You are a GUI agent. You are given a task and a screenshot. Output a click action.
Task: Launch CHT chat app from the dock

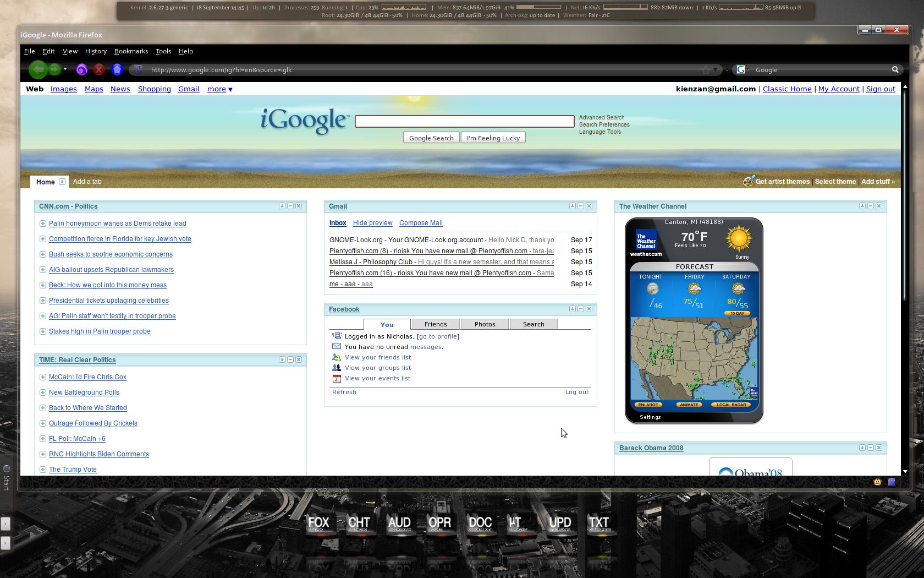coord(359,524)
